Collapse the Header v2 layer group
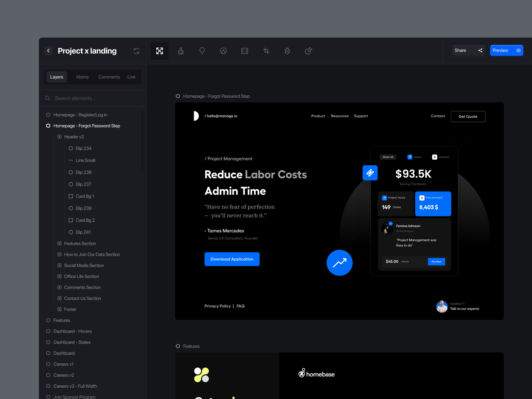 [60, 137]
